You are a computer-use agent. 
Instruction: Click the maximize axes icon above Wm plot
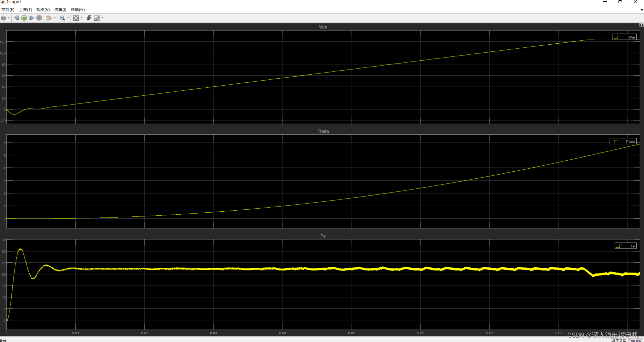[x=641, y=25]
